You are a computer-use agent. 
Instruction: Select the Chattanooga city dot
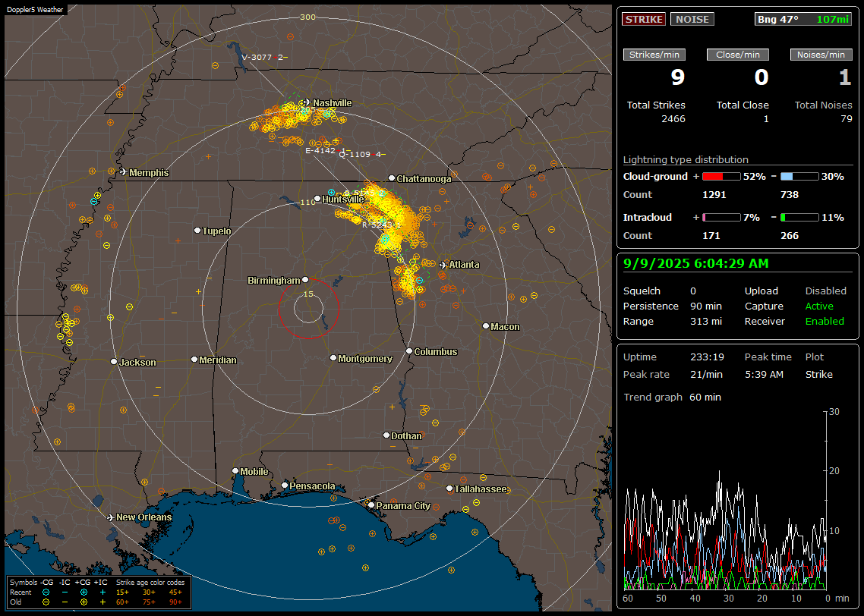coord(391,178)
